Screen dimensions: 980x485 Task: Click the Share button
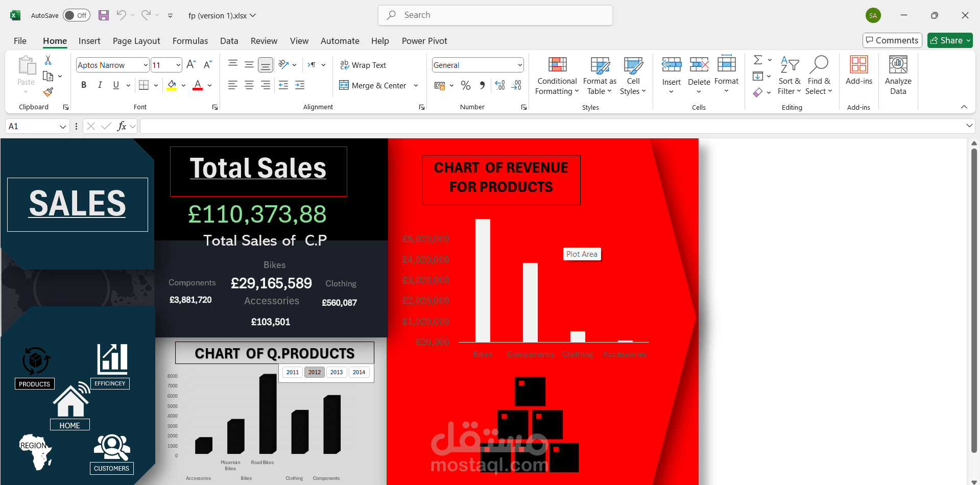coord(950,40)
